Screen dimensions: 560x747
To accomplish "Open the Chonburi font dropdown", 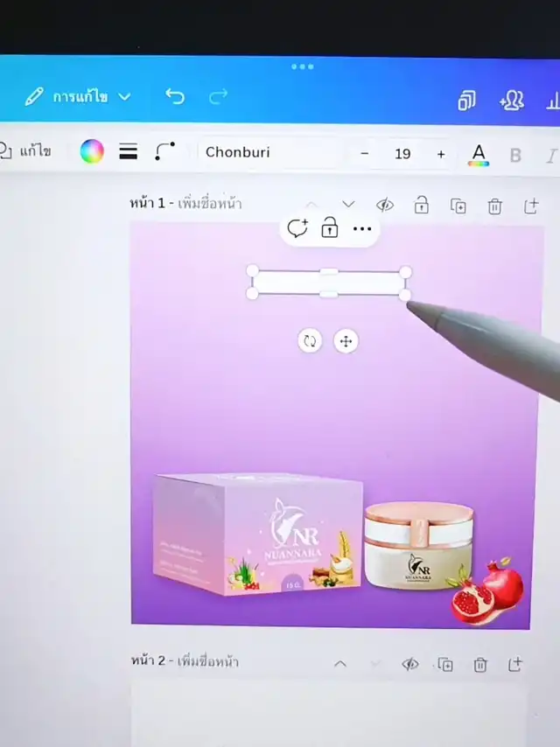I will pos(269,153).
